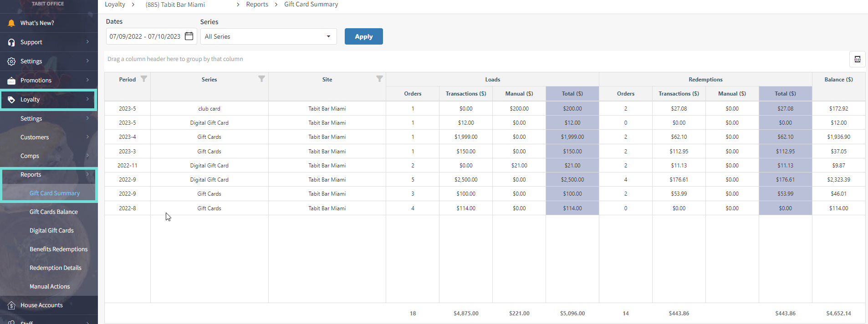
Task: Sort by Balance ($) column header
Action: tap(838, 80)
